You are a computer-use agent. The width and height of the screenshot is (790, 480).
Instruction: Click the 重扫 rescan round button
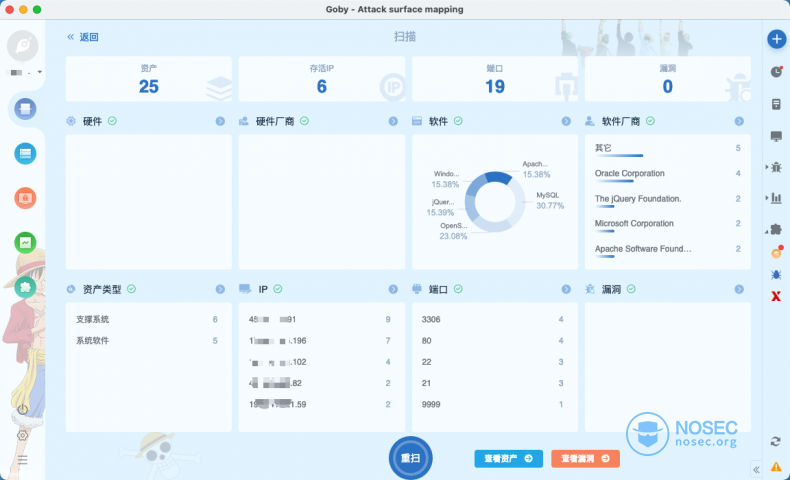tap(411, 458)
